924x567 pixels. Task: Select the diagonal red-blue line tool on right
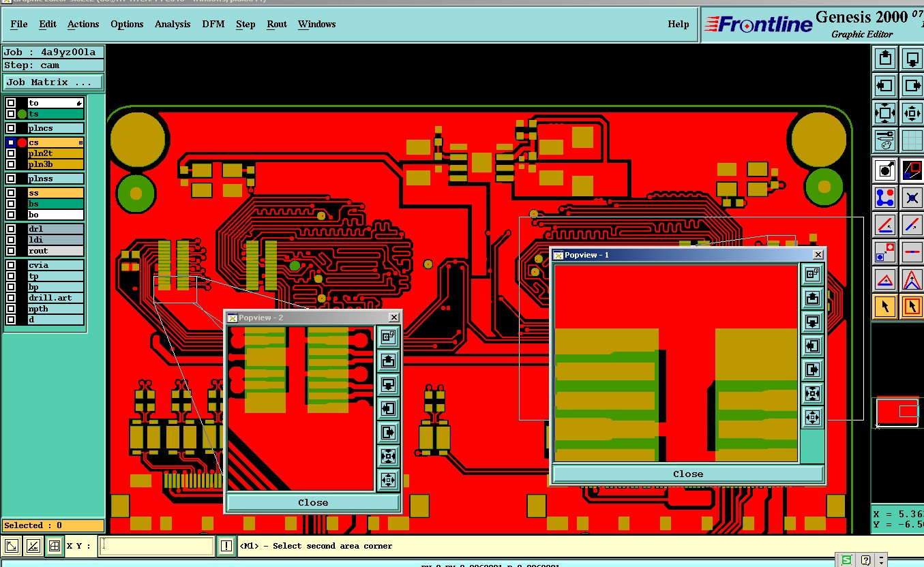pos(912,225)
